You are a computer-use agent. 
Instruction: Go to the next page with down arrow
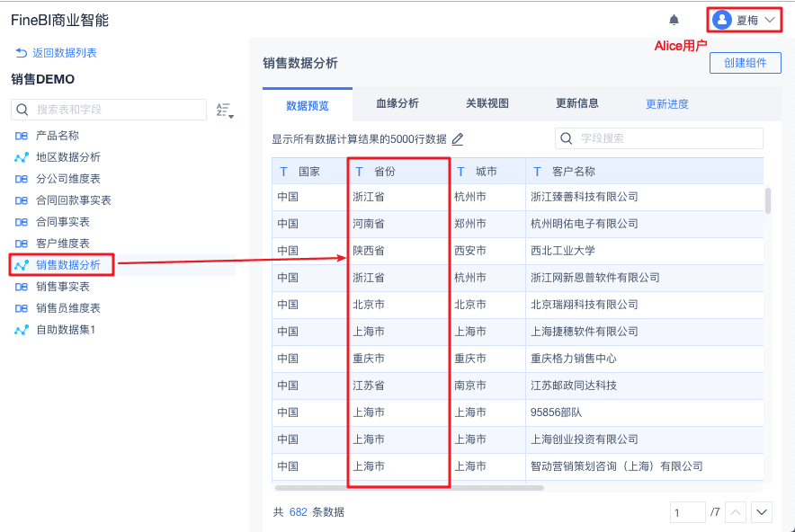(x=762, y=512)
